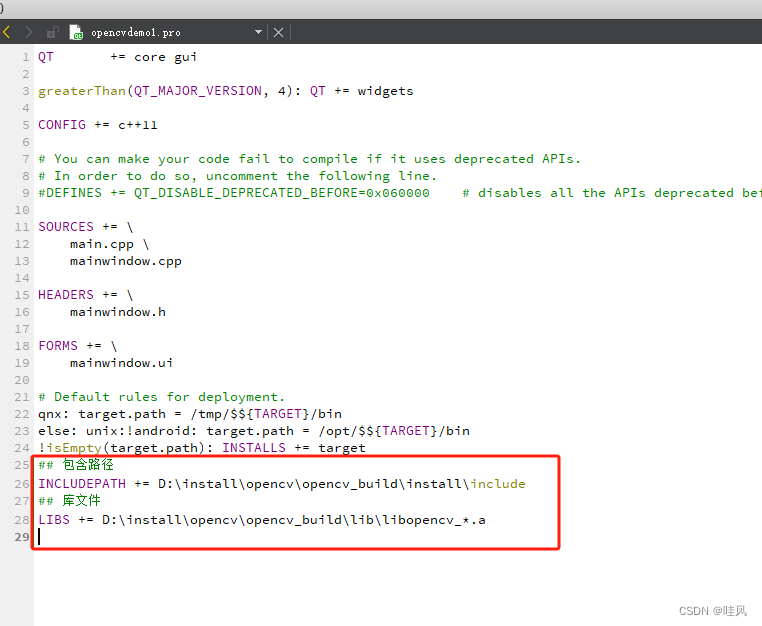Click '## 库文件' comment on line 27
The height and width of the screenshot is (626, 762).
69,501
